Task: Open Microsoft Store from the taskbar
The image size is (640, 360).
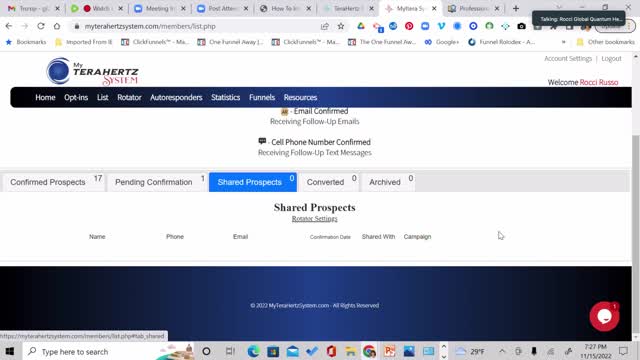Action: 273,351
